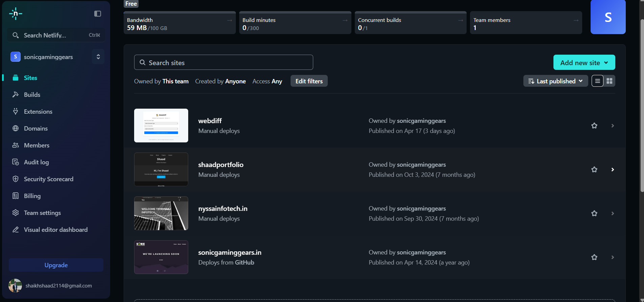Click the Builds hammer icon
The height and width of the screenshot is (302, 644).
[x=16, y=94]
